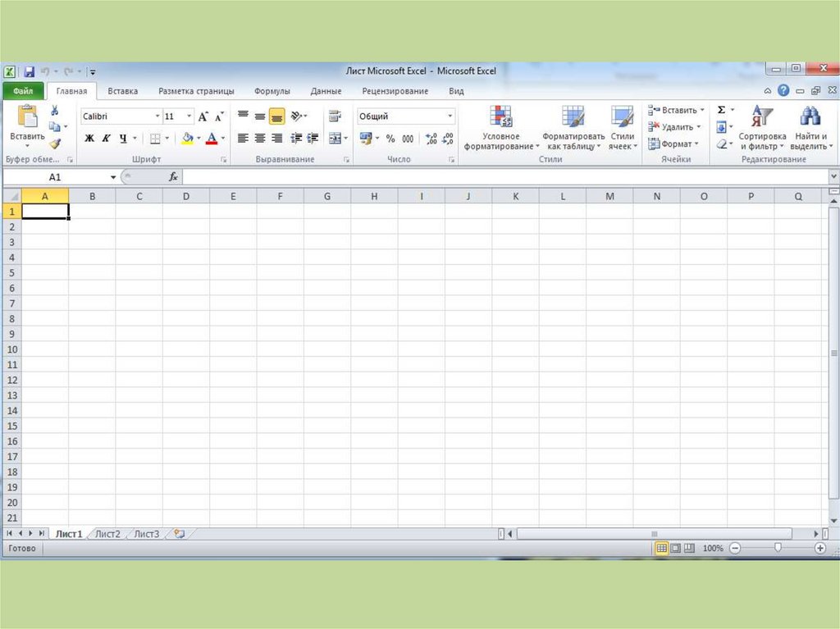Viewport: 840px width, 629px height.
Task: Switch to the Разметка страницы tab
Action: 196,91
